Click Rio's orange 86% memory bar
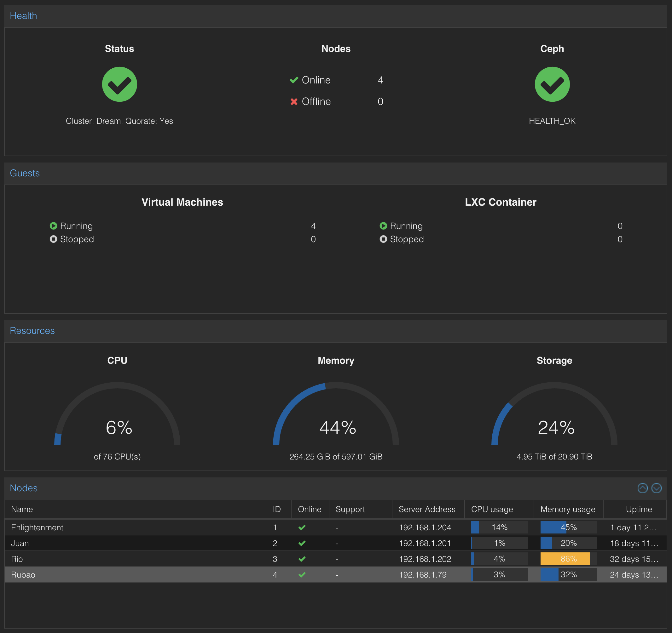This screenshot has width=672, height=633. click(x=565, y=559)
